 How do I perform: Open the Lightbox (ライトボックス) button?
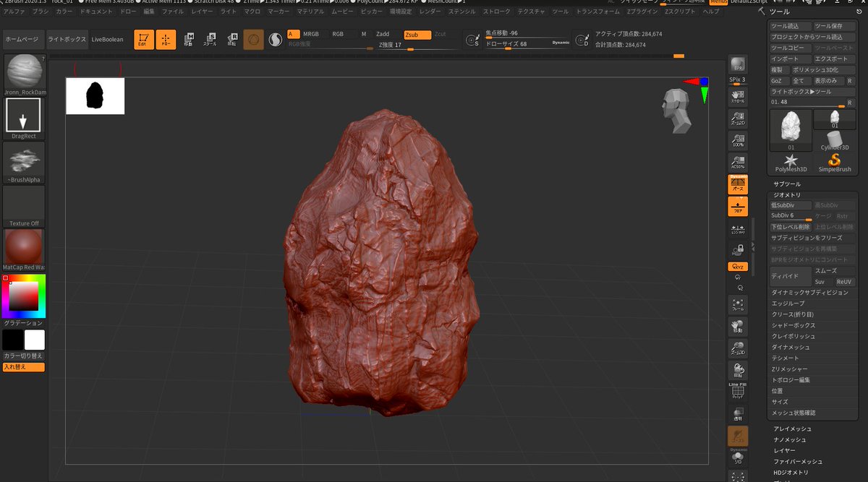[x=67, y=39]
